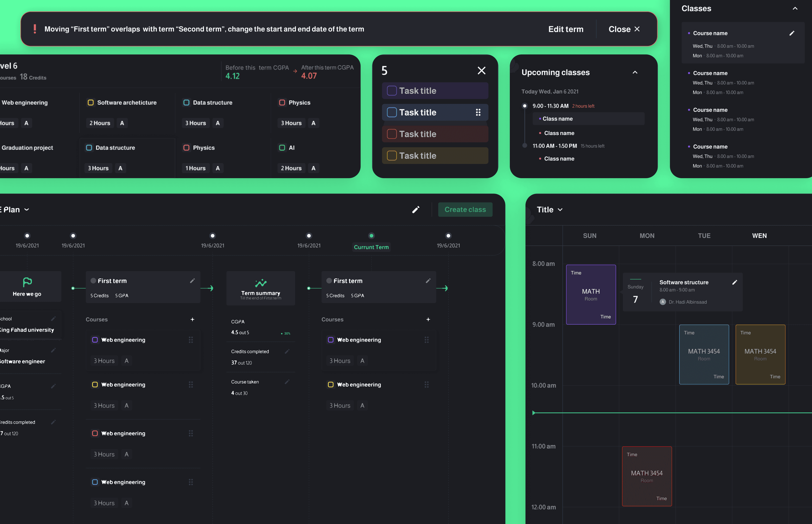
Task: Click '2 hours left' label
Action: click(x=583, y=106)
